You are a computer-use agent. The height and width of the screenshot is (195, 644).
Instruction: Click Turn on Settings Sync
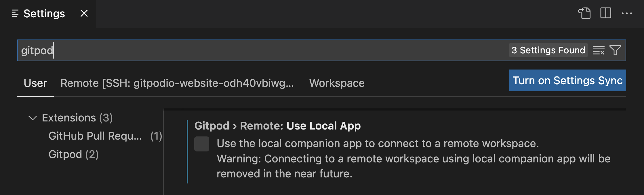(x=567, y=80)
